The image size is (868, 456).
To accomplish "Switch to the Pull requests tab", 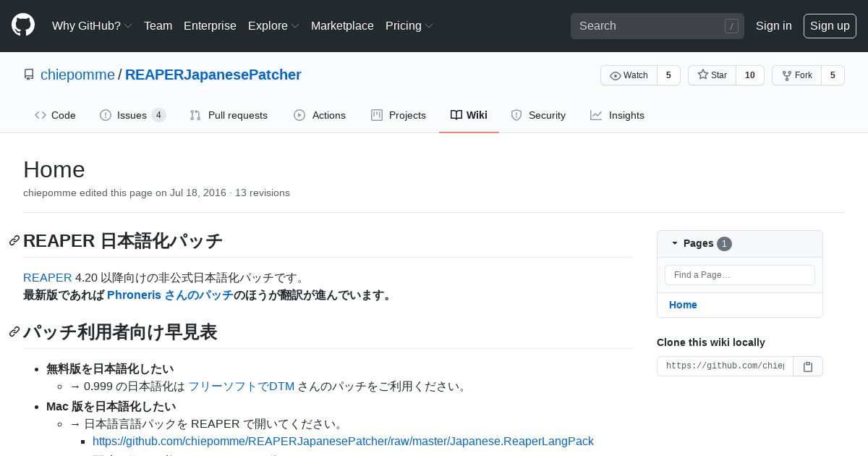I will [x=229, y=115].
